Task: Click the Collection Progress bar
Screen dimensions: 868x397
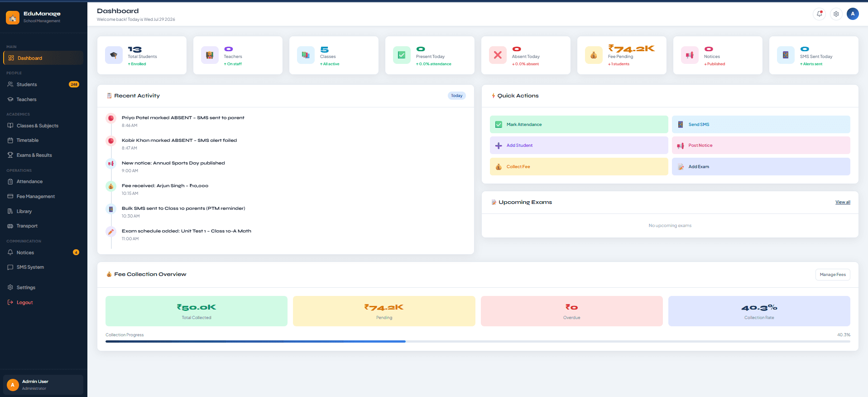Action: tap(478, 341)
